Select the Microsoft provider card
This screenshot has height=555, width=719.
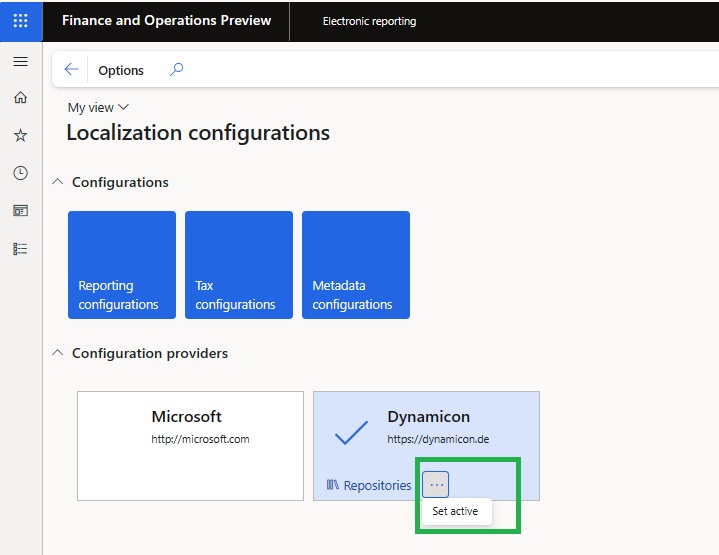click(190, 445)
